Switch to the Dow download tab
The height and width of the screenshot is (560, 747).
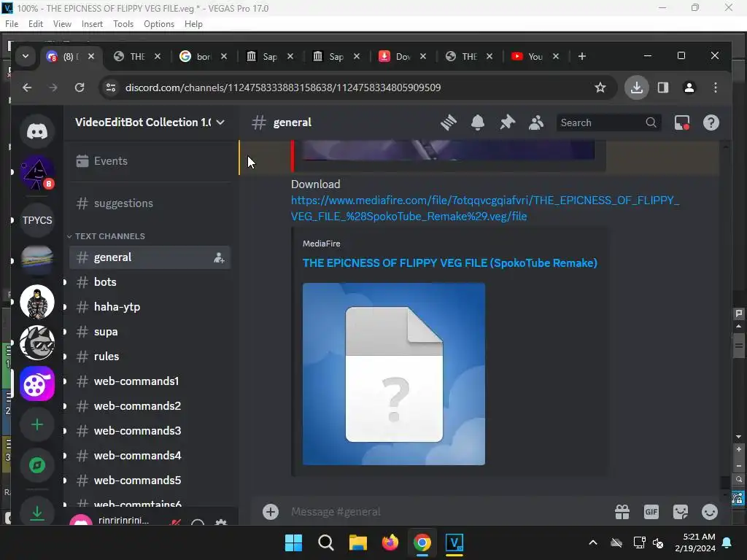(402, 56)
